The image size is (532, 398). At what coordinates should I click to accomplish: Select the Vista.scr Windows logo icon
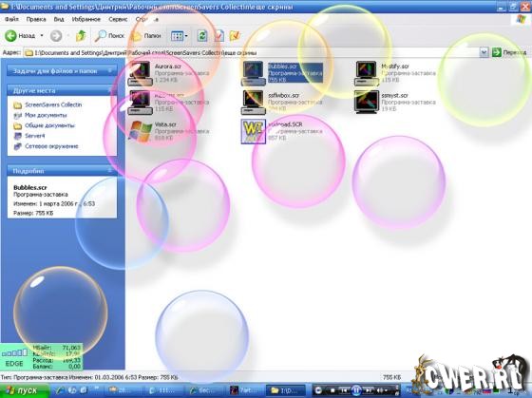pyautogui.click(x=141, y=131)
